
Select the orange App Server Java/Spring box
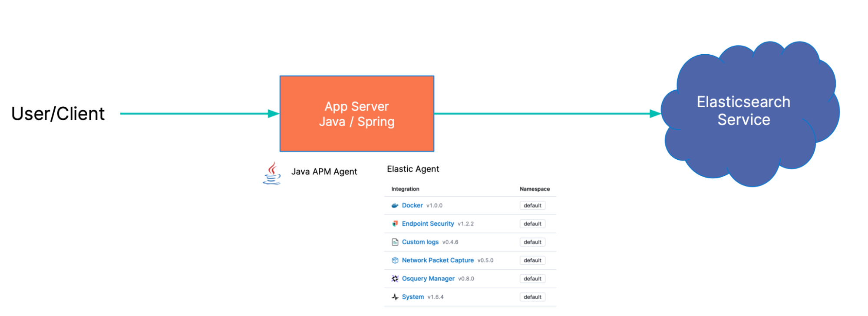(x=357, y=114)
